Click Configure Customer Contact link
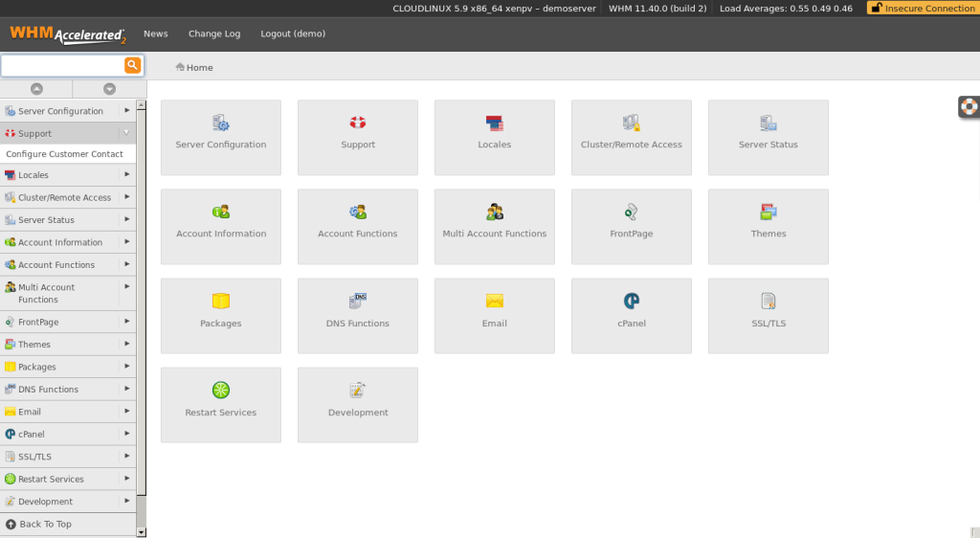Screen dimensions: 980x538 click(64, 154)
